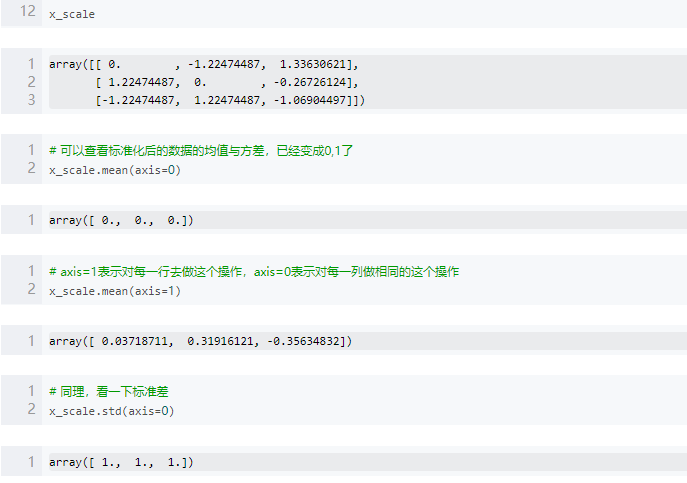The width and height of the screenshot is (687, 483).
Task: Select first output row with 1.33630621
Action: (x=204, y=64)
